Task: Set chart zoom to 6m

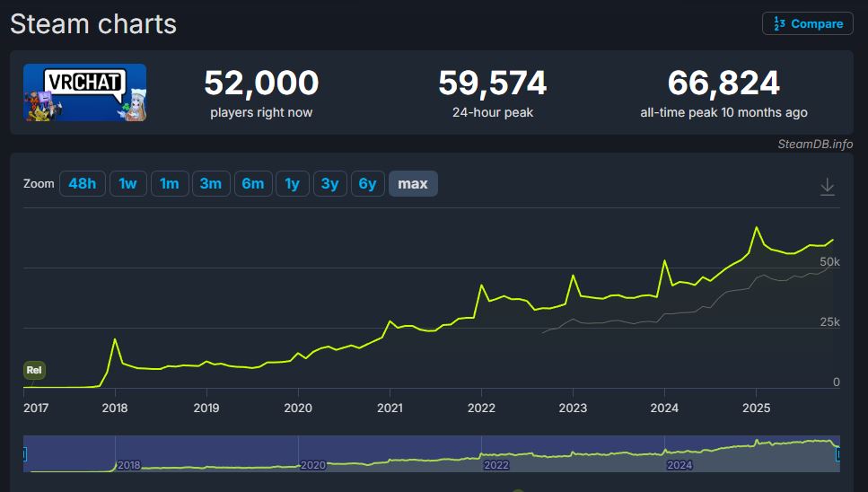Action: pos(253,184)
